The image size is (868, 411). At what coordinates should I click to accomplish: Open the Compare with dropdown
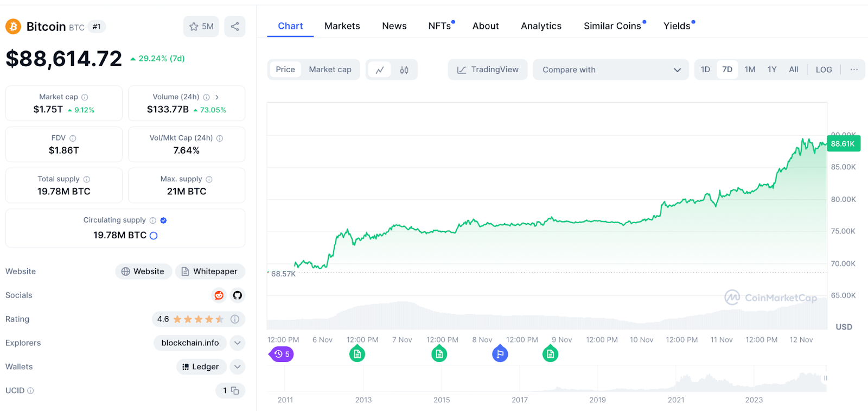(611, 69)
